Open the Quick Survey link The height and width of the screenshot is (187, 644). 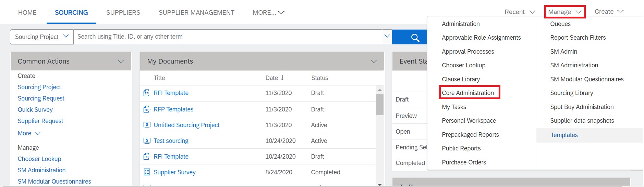click(x=35, y=110)
